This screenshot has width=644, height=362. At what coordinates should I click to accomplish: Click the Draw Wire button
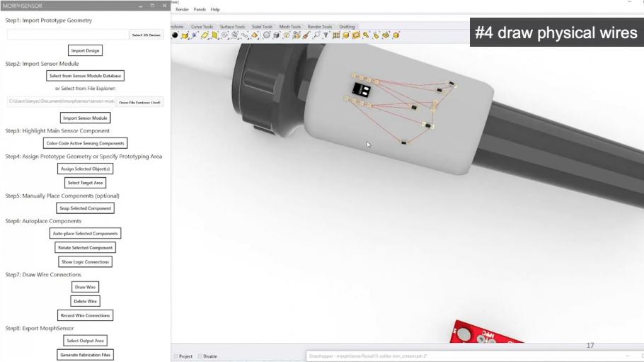pyautogui.click(x=85, y=287)
